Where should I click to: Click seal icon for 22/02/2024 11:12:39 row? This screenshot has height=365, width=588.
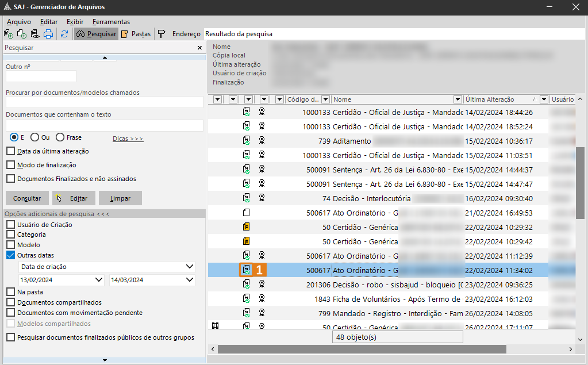(262, 256)
